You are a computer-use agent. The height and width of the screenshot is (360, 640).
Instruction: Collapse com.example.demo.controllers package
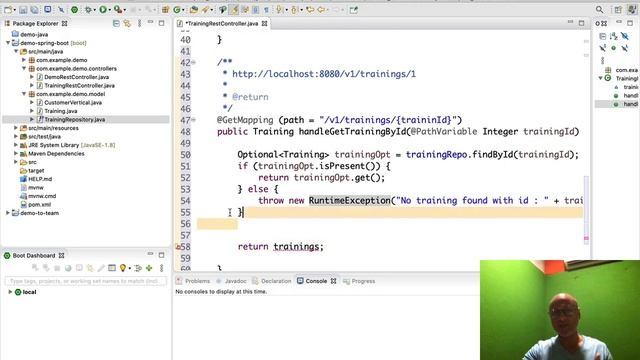[24, 69]
